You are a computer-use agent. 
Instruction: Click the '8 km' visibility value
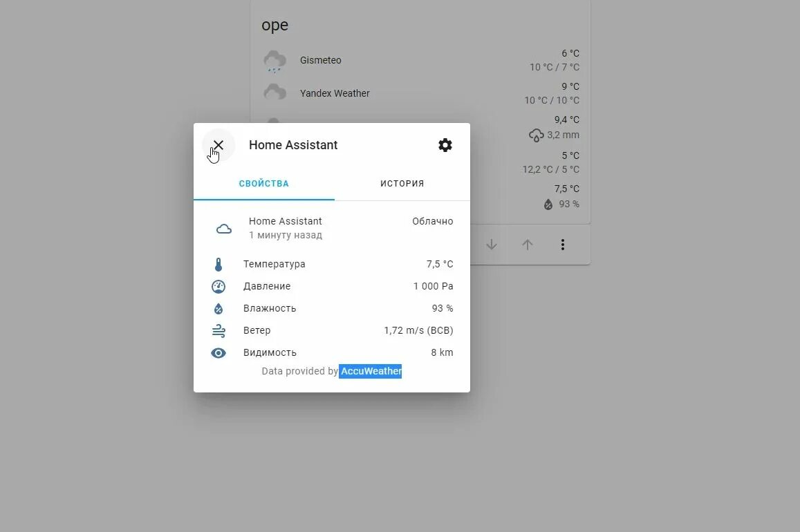442,352
